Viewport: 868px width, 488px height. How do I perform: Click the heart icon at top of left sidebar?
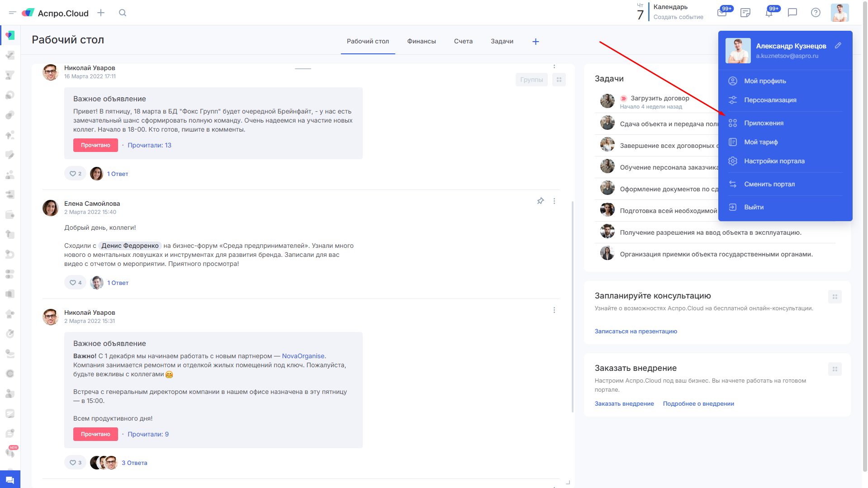pos(10,35)
